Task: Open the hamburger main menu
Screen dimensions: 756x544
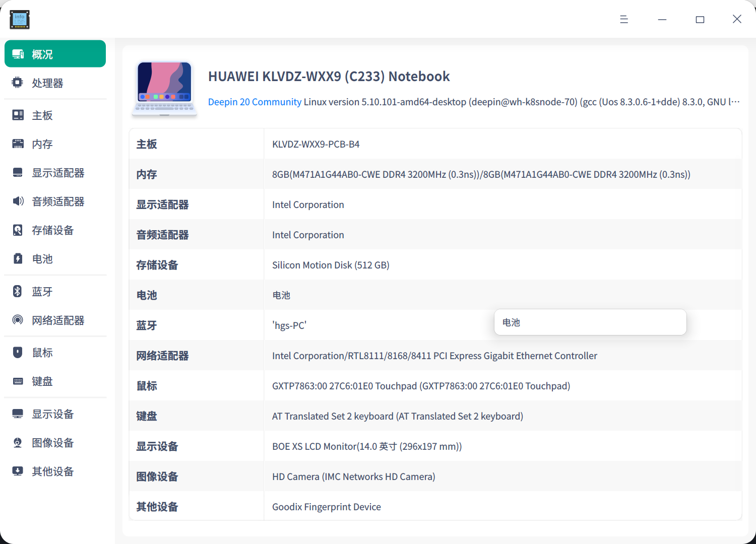Action: [624, 19]
